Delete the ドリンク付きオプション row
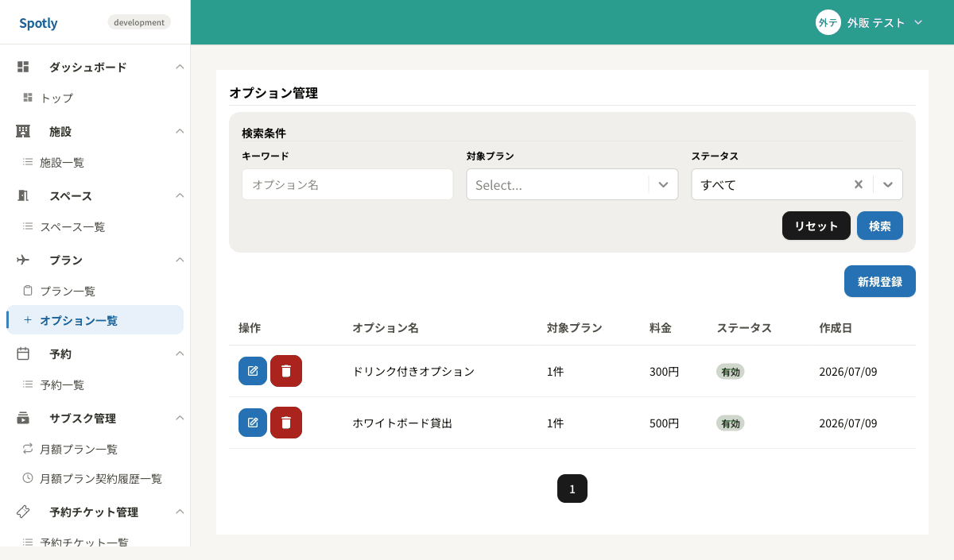Screen dimensions: 954x560 coord(286,371)
